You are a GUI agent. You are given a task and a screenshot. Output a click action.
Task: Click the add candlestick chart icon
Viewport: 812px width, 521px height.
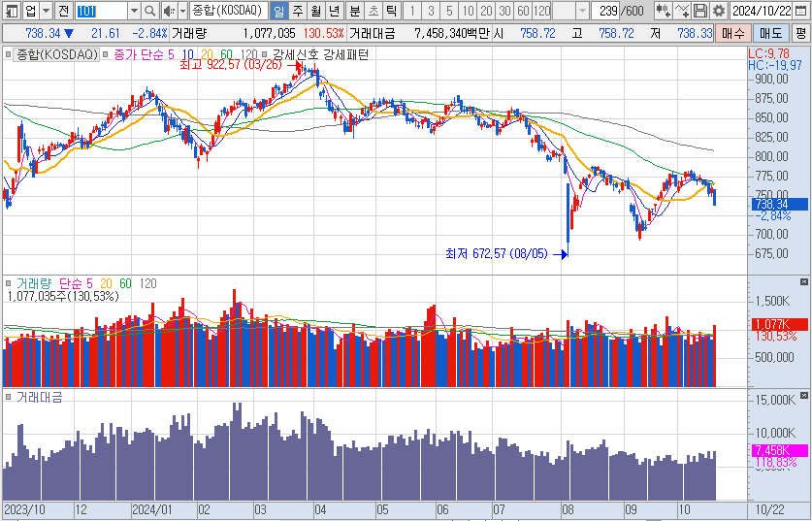point(663,11)
